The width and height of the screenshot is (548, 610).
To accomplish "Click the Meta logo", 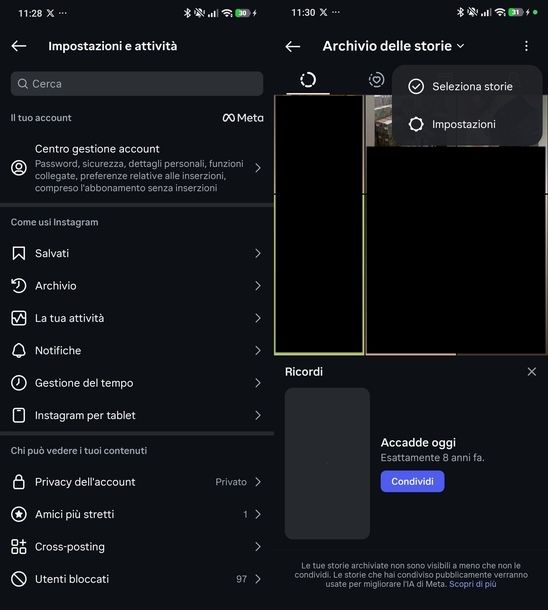I will pos(243,118).
